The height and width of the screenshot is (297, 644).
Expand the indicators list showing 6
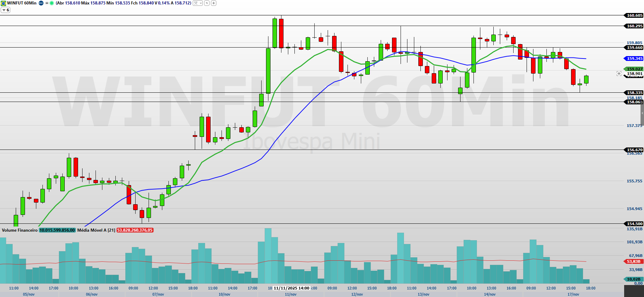tap(5, 10)
